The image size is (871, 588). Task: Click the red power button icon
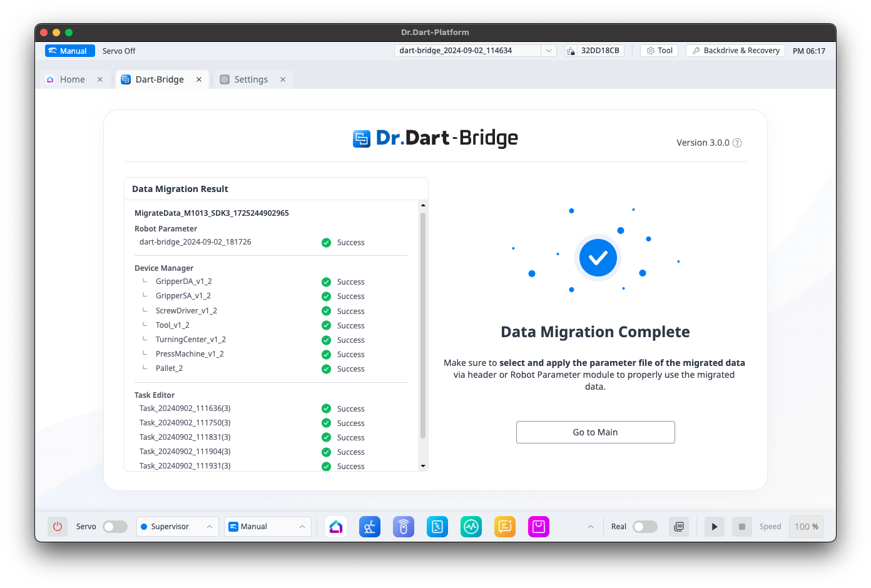58,527
